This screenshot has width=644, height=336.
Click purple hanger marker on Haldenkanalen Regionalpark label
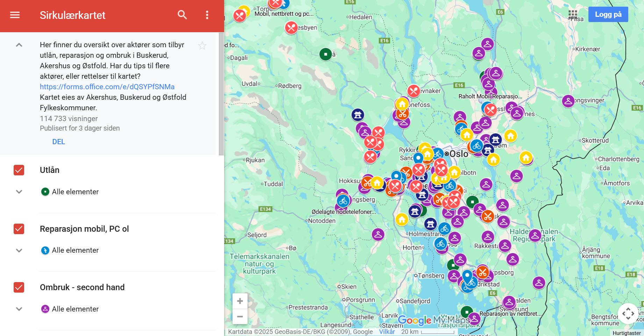click(x=535, y=236)
